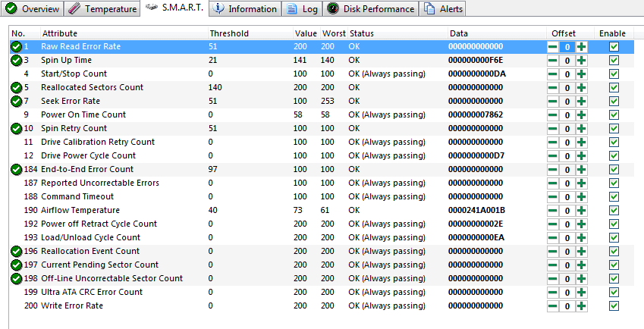
Task: Increase offset for Airflow Temperature row
Action: 581,211
